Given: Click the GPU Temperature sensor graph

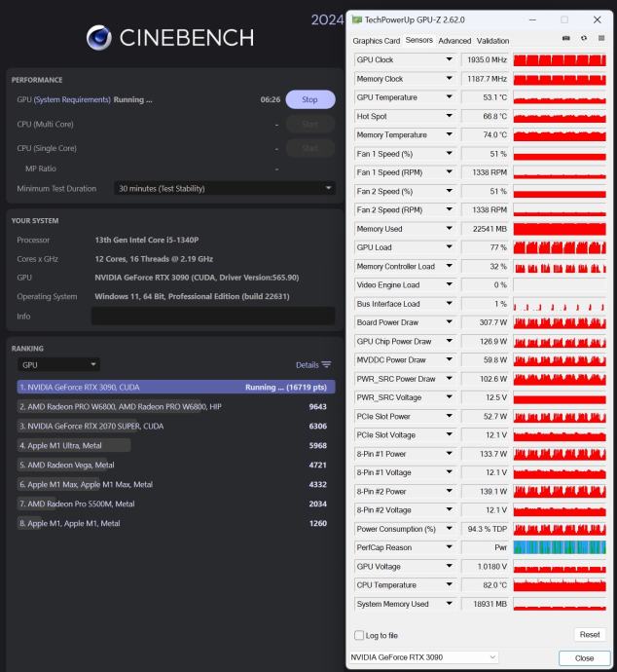Looking at the screenshot, I should click(x=559, y=97).
